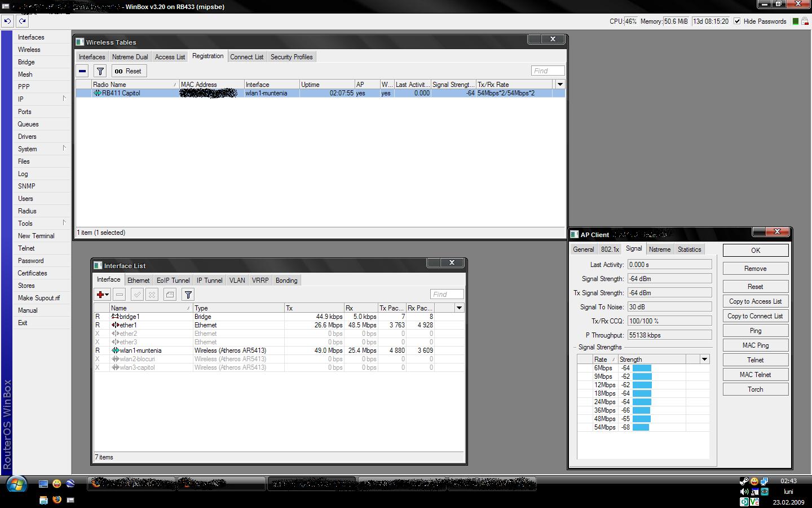The image size is (812, 508).
Task: Select the ether1 interface row
Action: 279,325
